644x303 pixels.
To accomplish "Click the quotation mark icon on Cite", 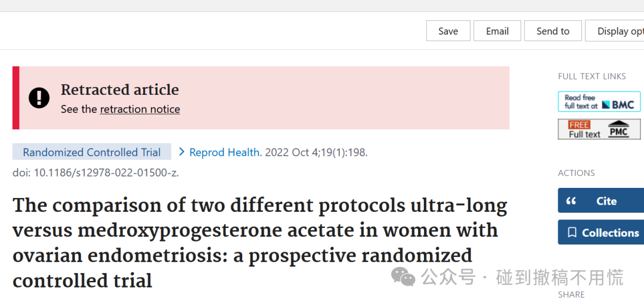I will pyautogui.click(x=571, y=201).
